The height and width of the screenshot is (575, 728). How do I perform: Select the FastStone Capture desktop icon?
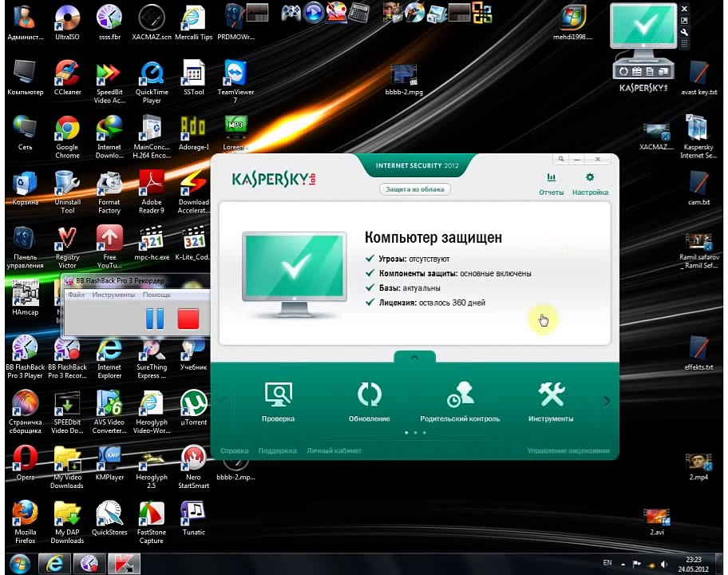coord(152,521)
